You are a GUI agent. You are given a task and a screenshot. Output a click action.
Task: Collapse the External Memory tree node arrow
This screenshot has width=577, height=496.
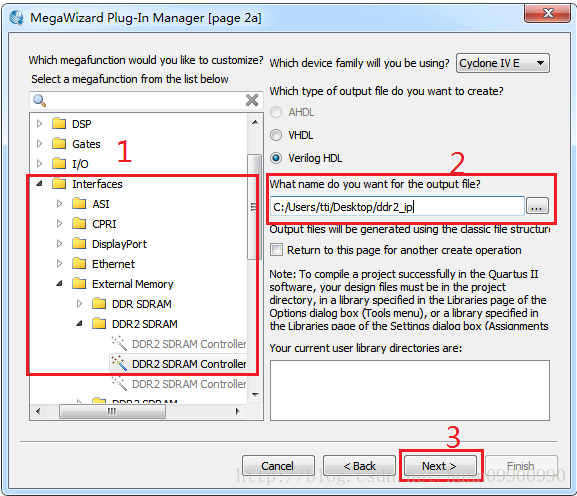[x=59, y=283]
